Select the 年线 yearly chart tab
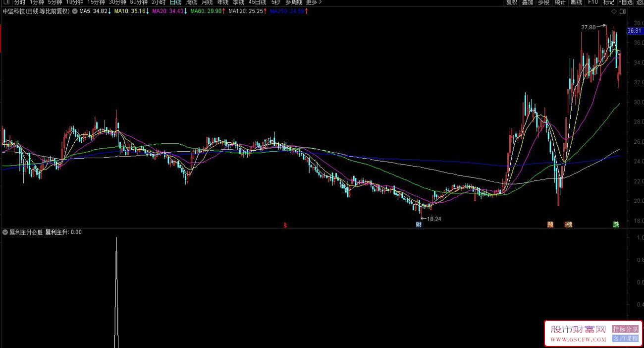 point(223,2)
